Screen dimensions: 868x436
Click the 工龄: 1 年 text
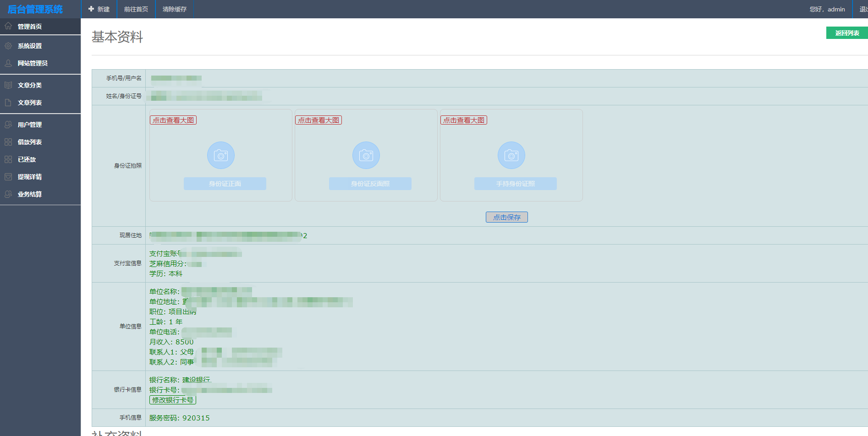pyautogui.click(x=166, y=322)
